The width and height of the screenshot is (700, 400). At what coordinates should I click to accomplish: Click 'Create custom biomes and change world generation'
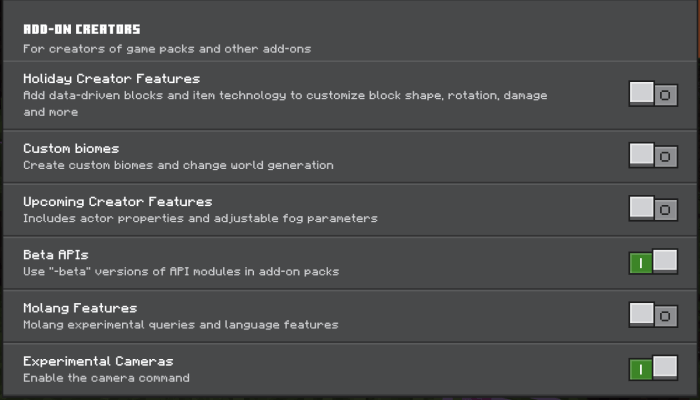click(178, 165)
